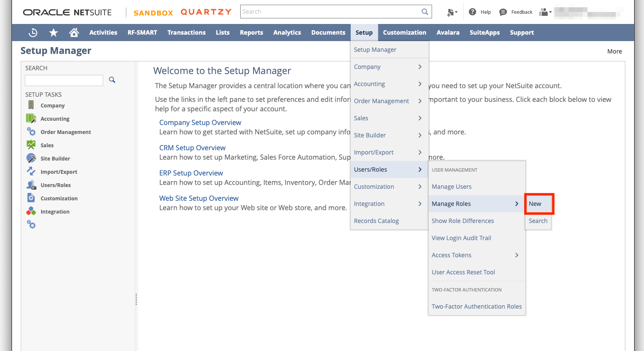Click the Import/Export arrows icon

(31, 171)
